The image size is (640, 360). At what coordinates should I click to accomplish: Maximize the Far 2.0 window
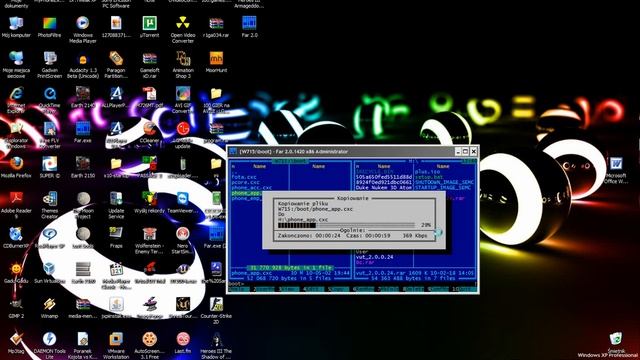pos(465,151)
